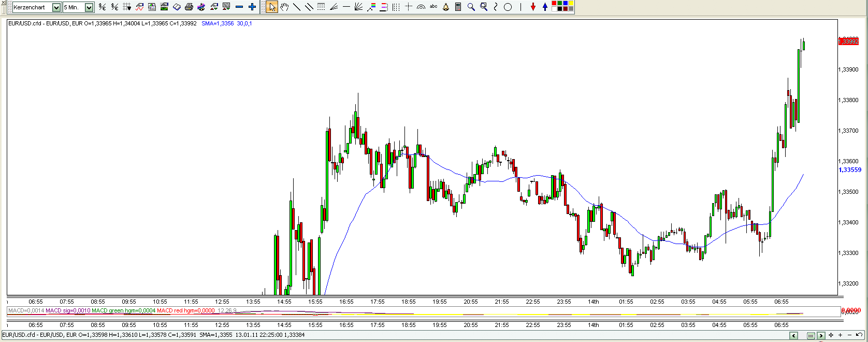Select the magnifier zoom tool
868x342 pixels.
pos(471,7)
